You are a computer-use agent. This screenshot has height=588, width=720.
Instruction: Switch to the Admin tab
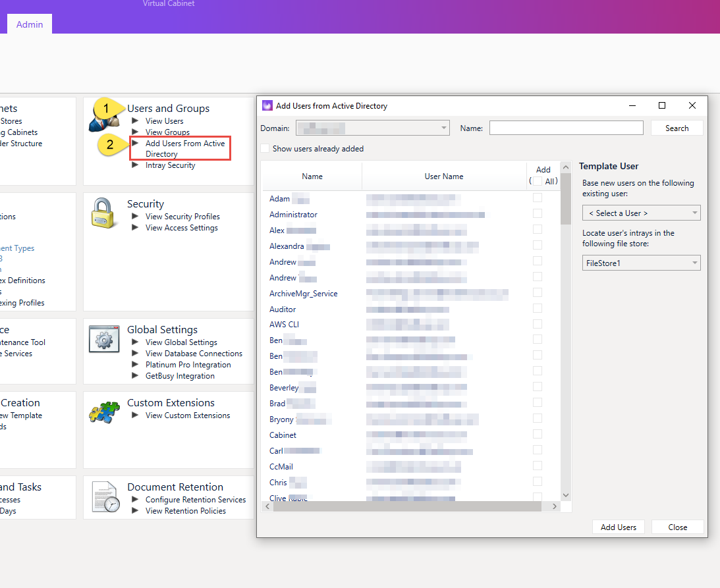pos(30,24)
